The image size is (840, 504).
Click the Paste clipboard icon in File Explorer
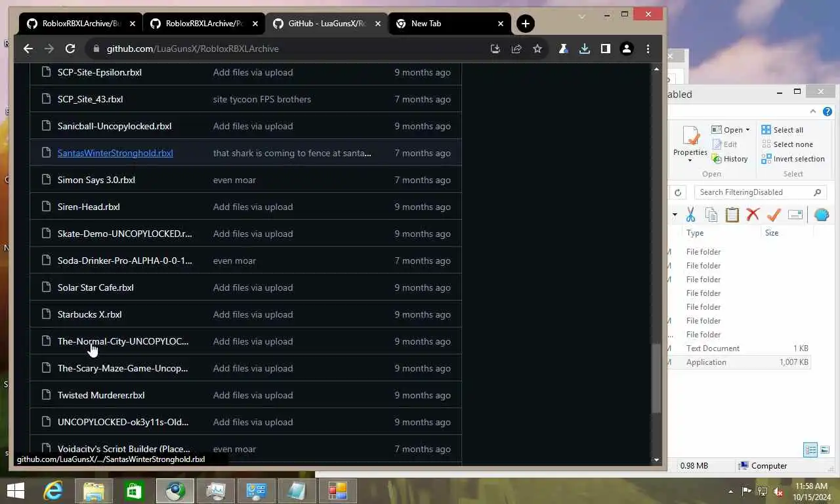(x=732, y=215)
